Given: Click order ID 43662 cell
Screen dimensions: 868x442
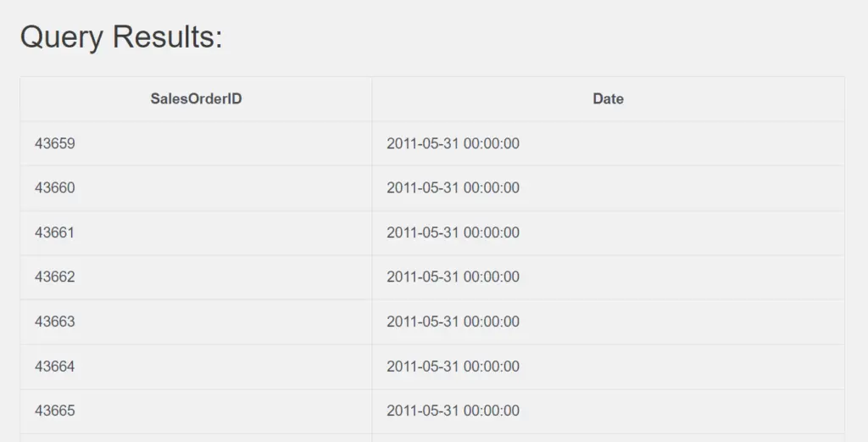Looking at the screenshot, I should [196, 277].
